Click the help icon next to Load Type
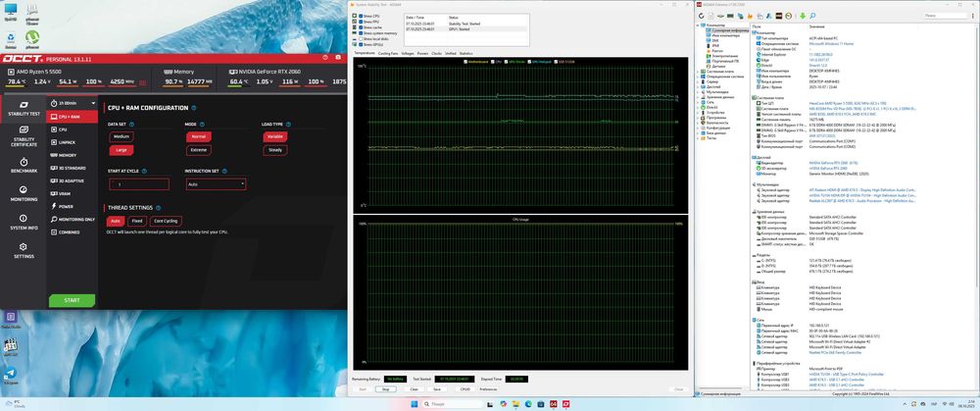980x411 pixels. pyautogui.click(x=288, y=125)
